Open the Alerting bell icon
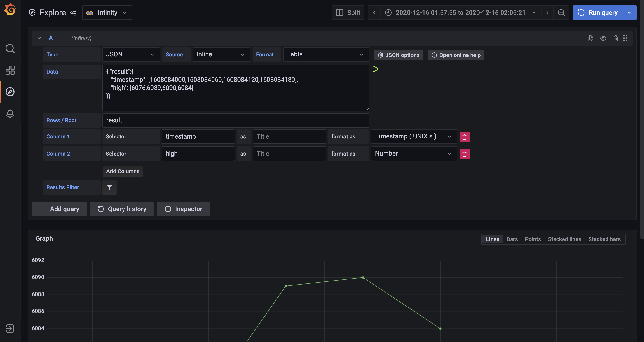The width and height of the screenshot is (644, 342). tap(10, 113)
